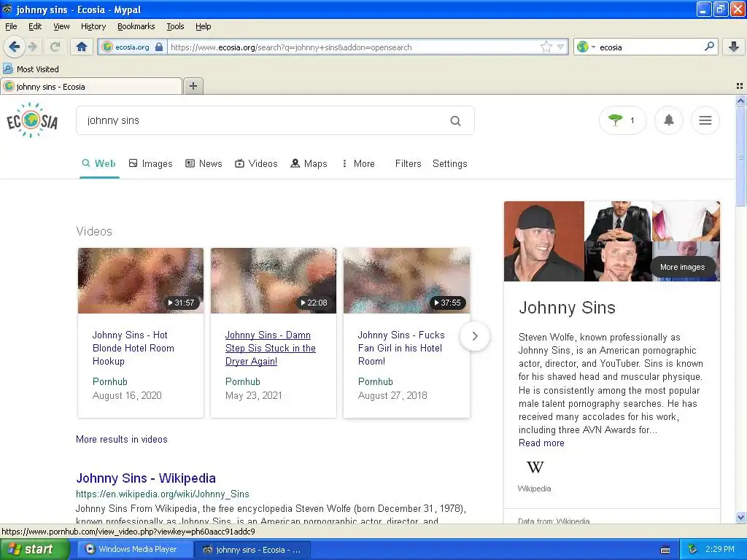Click the vertical scrollbar thumb

click(x=740, y=157)
